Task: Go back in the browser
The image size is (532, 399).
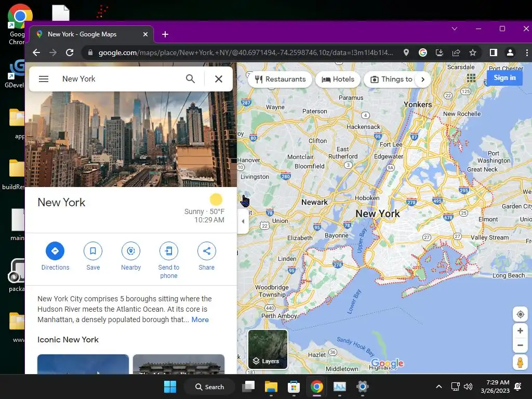Action: pyautogui.click(x=36, y=52)
